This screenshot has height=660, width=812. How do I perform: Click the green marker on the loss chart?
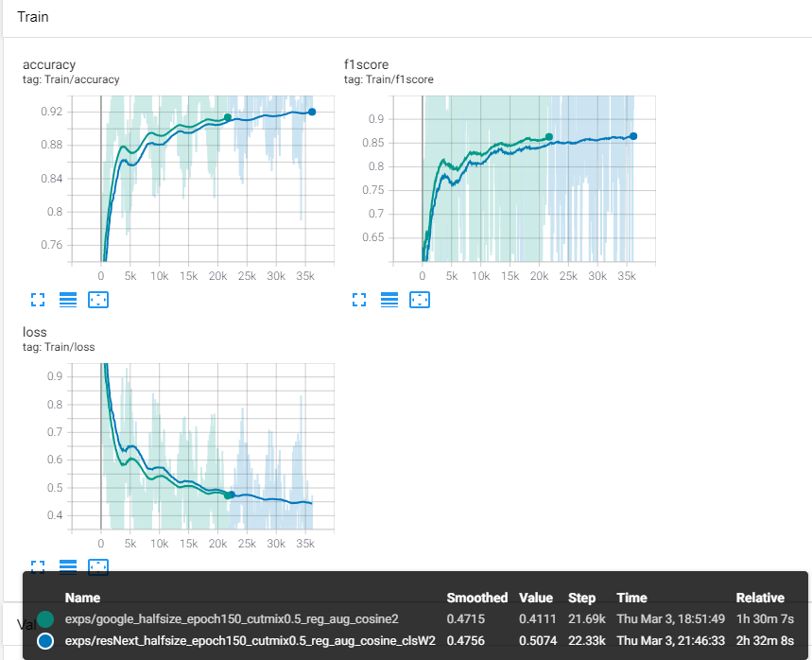(x=227, y=495)
